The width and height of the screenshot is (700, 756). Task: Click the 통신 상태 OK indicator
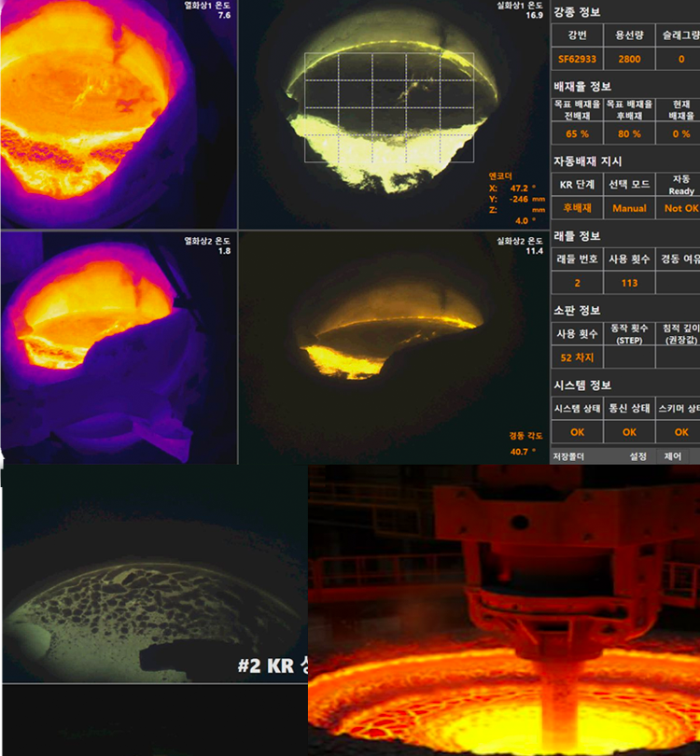click(x=629, y=432)
